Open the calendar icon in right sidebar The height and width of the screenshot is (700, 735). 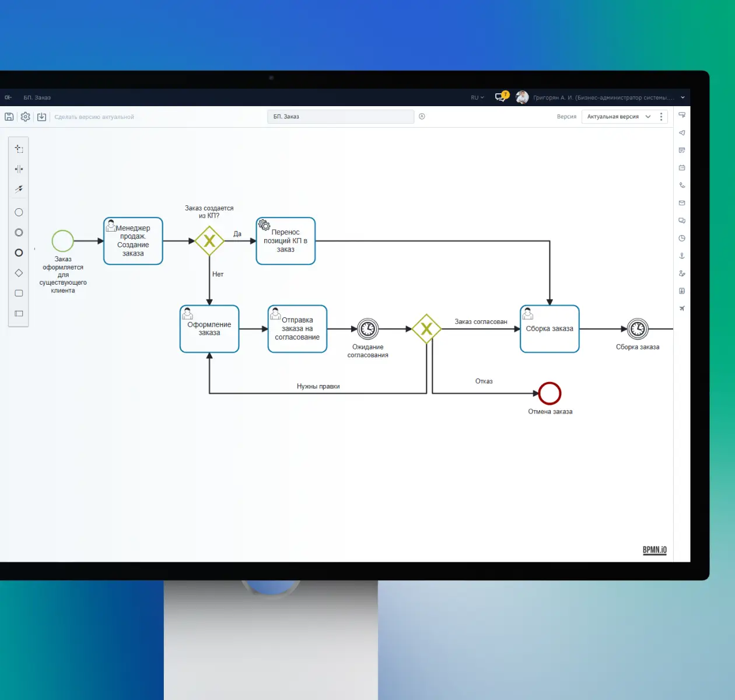coord(682,167)
